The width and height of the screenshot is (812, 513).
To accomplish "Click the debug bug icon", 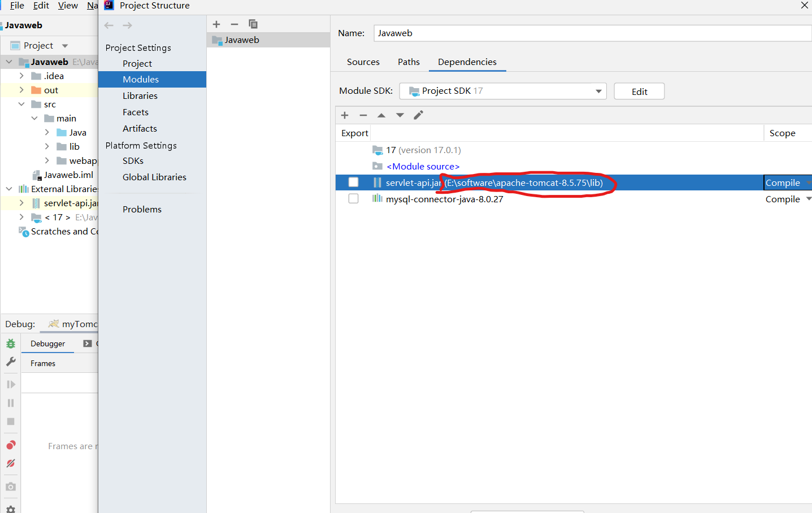I will [11, 344].
